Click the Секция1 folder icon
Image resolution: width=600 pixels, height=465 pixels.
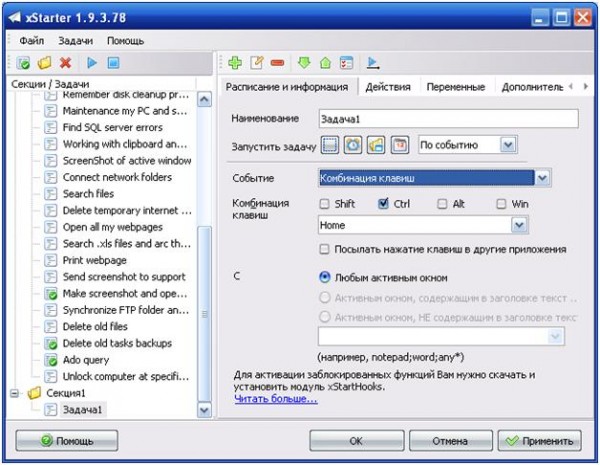34,393
